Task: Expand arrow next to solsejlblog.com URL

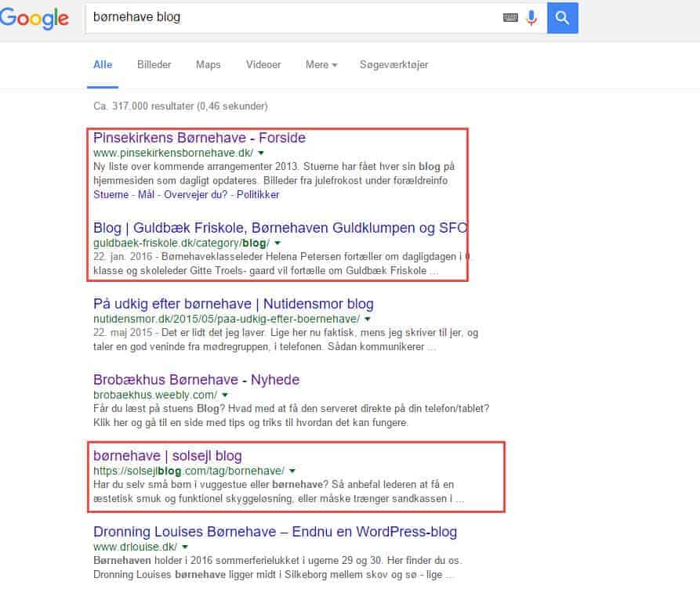Action: click(x=292, y=471)
